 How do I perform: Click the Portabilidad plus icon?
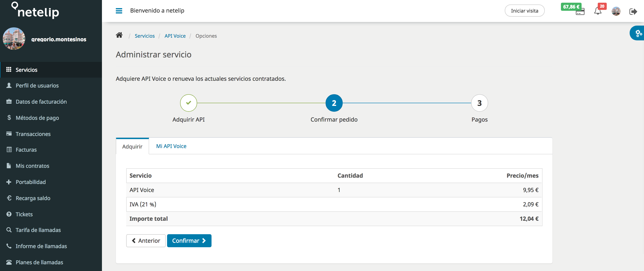[x=9, y=182]
